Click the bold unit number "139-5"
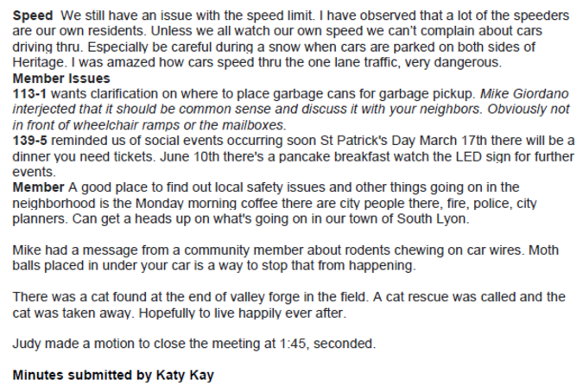Viewport: 583px width, 392px height. (x=29, y=141)
